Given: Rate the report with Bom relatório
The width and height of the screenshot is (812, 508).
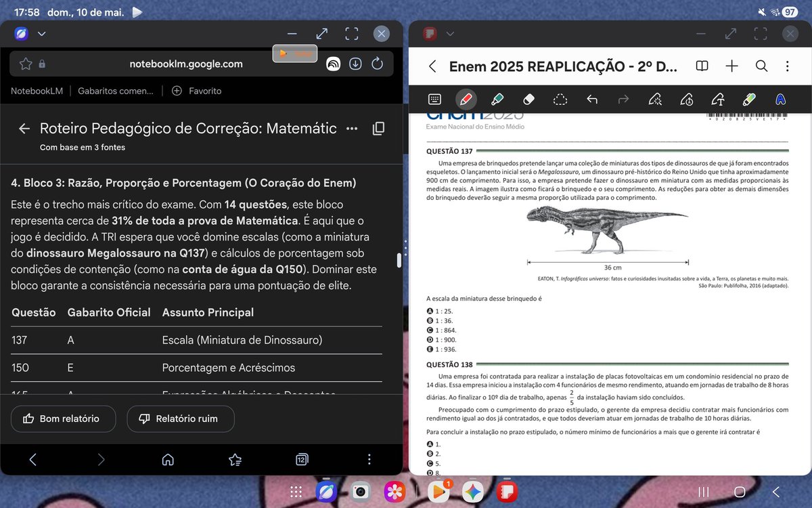Looking at the screenshot, I should pos(63,419).
